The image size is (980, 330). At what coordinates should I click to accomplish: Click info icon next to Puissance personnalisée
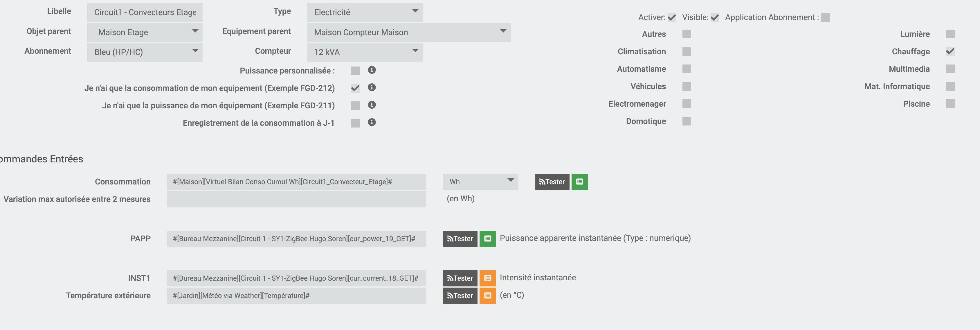point(372,70)
